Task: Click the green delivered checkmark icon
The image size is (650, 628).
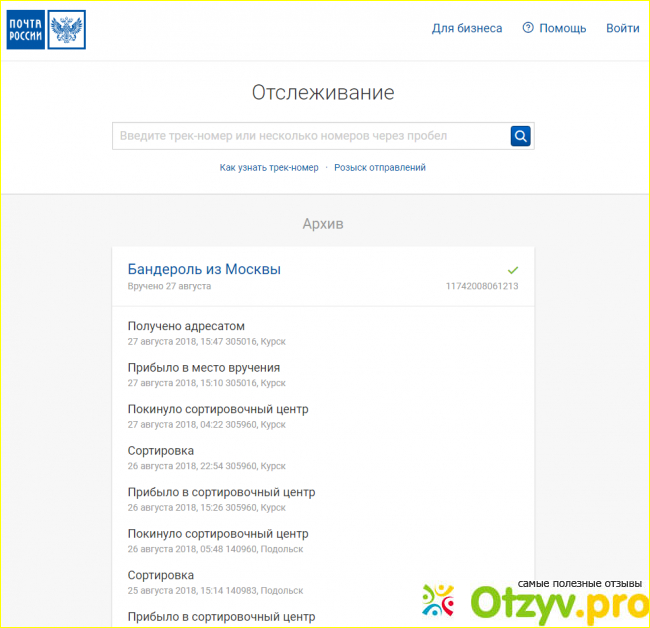Action: 513,270
